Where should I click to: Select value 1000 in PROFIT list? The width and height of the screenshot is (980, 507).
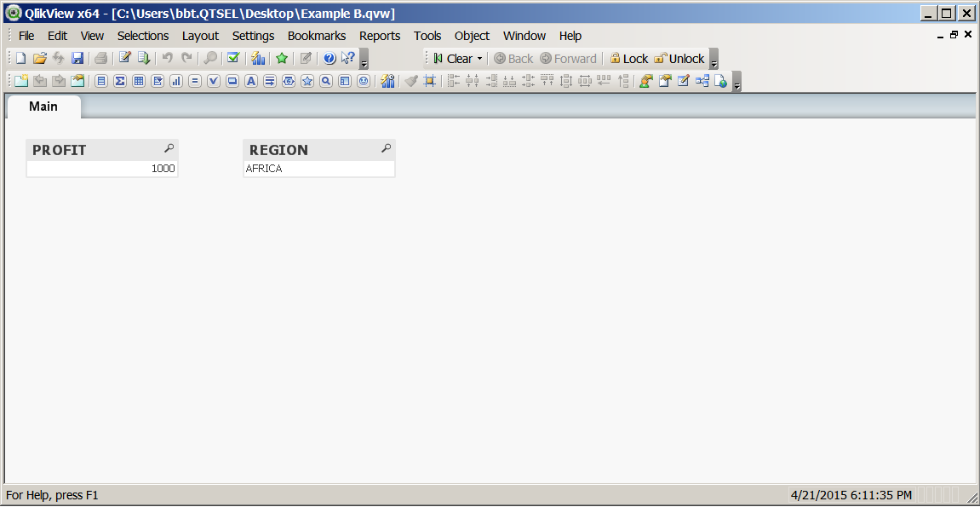102,169
